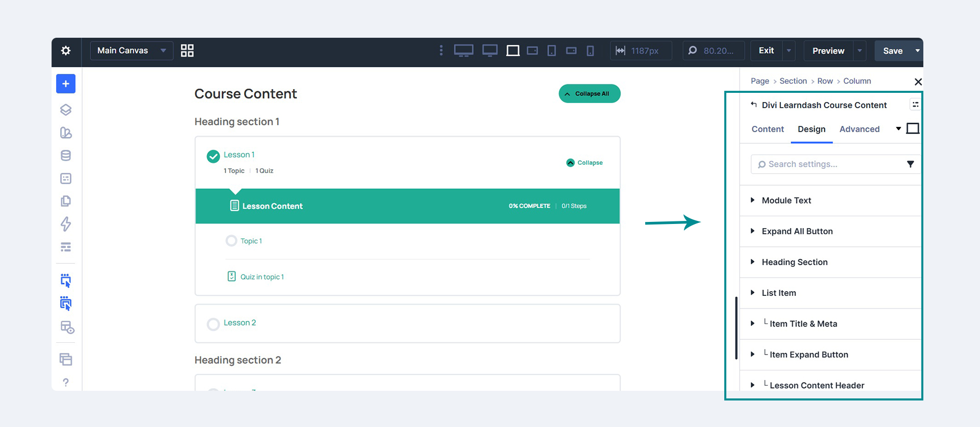Expand the Expand All Button group

point(831,231)
